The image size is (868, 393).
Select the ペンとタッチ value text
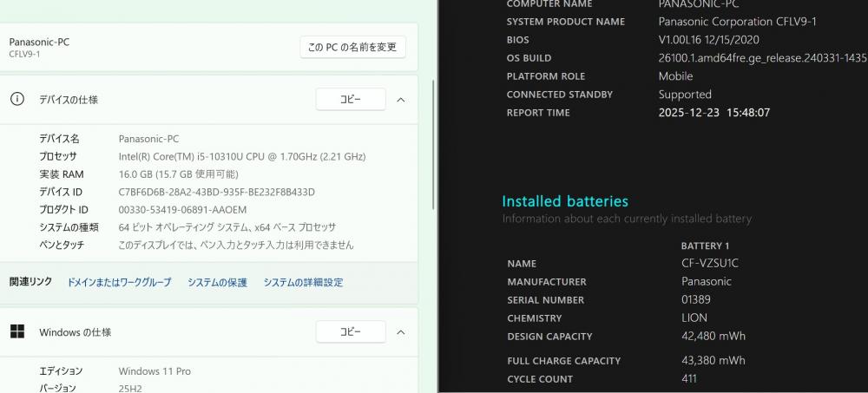tap(236, 245)
